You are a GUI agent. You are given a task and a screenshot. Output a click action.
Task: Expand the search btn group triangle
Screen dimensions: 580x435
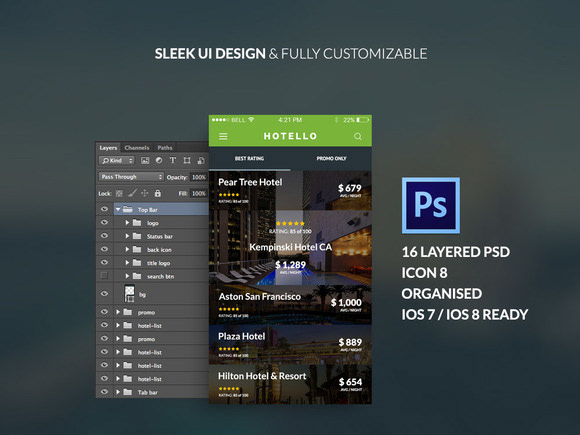click(x=127, y=276)
